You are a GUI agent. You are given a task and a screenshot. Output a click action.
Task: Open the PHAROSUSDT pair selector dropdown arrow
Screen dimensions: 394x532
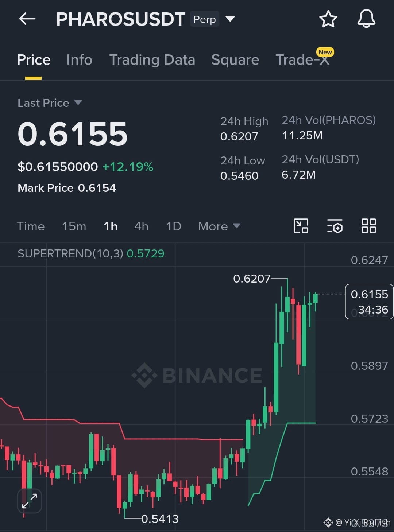pos(230,19)
